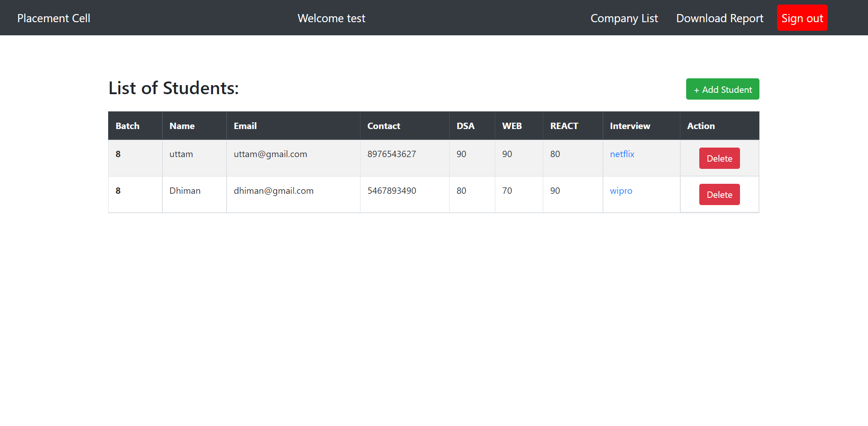Click the green Add Student button
This screenshot has height=426, width=868.
pos(722,89)
